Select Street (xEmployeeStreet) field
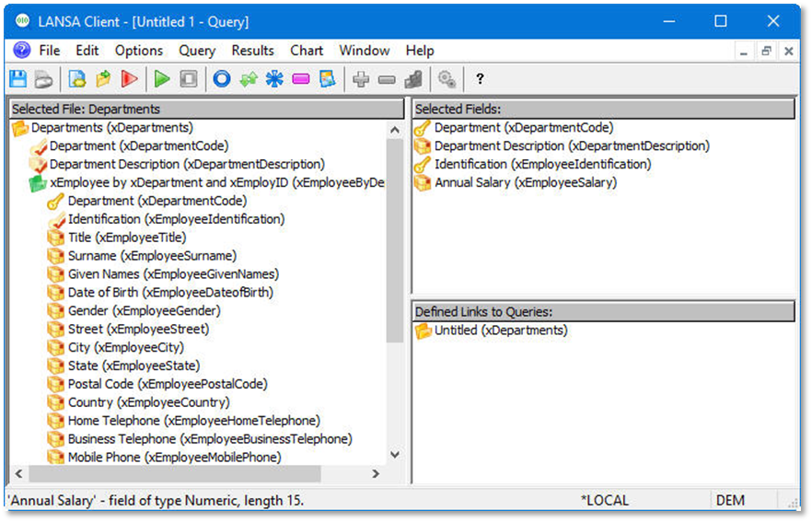The image size is (812, 522). point(138,330)
